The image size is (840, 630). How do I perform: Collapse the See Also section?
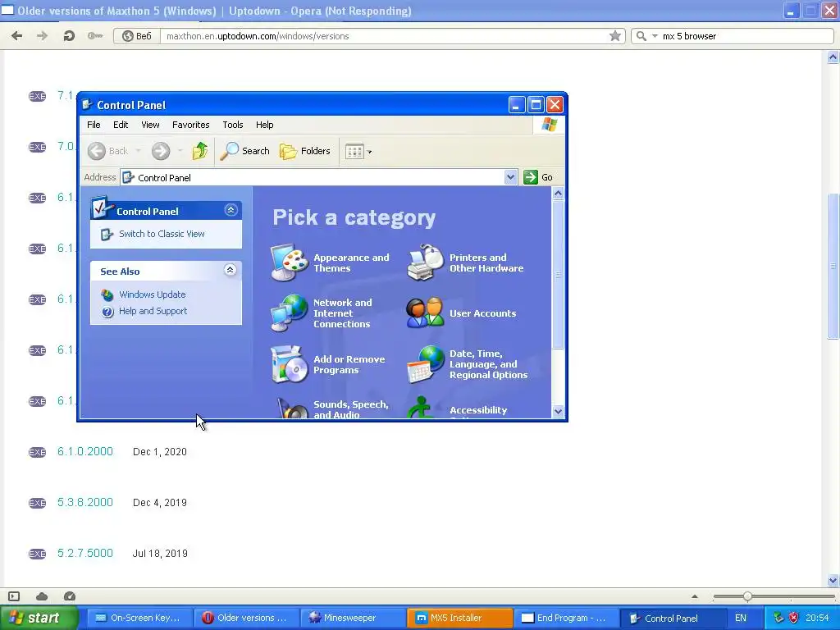pyautogui.click(x=231, y=270)
